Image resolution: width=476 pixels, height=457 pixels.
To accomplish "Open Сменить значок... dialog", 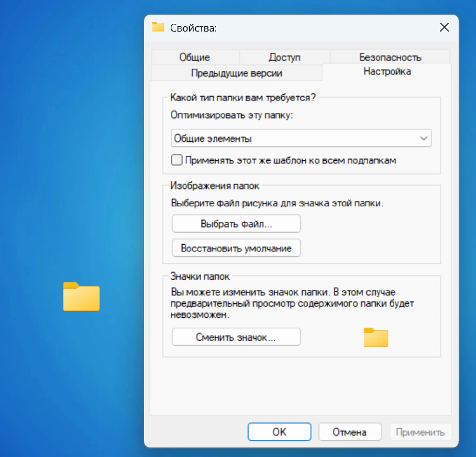I will coord(236,337).
